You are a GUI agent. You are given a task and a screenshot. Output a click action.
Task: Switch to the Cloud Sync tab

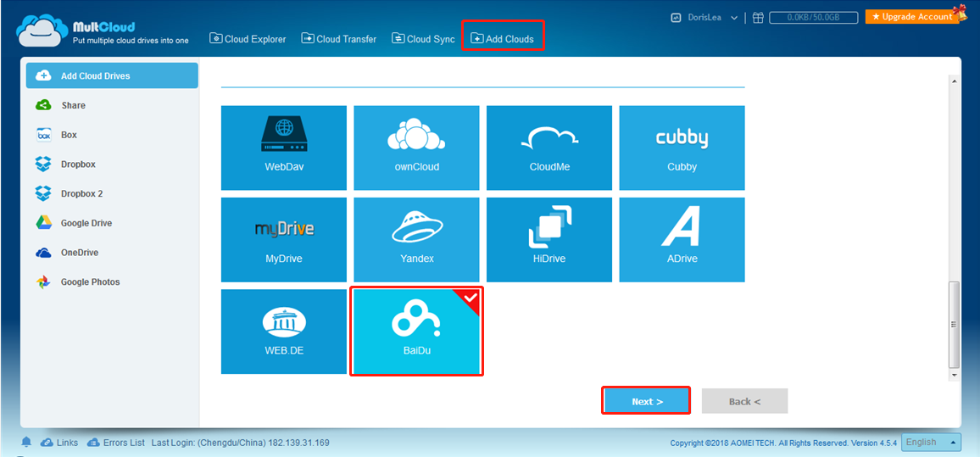click(423, 39)
